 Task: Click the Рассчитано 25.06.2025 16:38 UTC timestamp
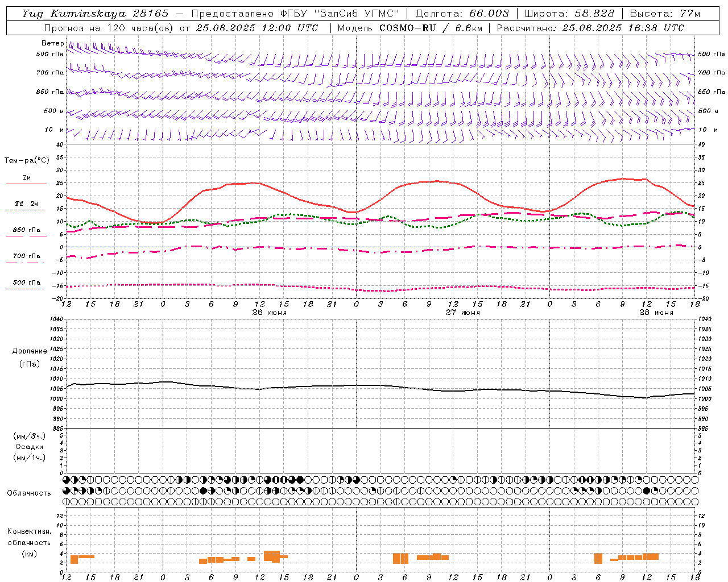590,28
